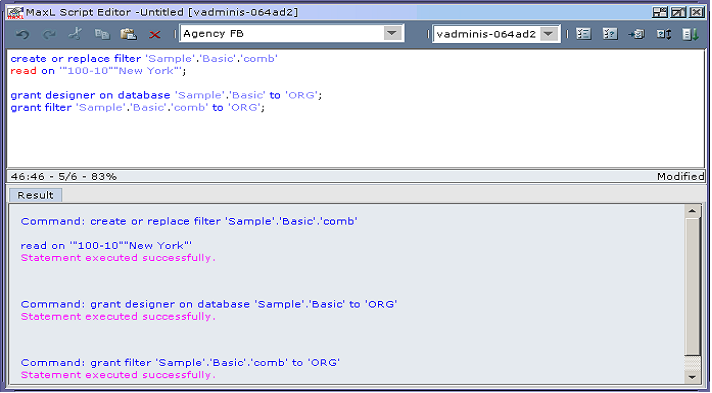Click the Redo arrow icon

pos(49,34)
